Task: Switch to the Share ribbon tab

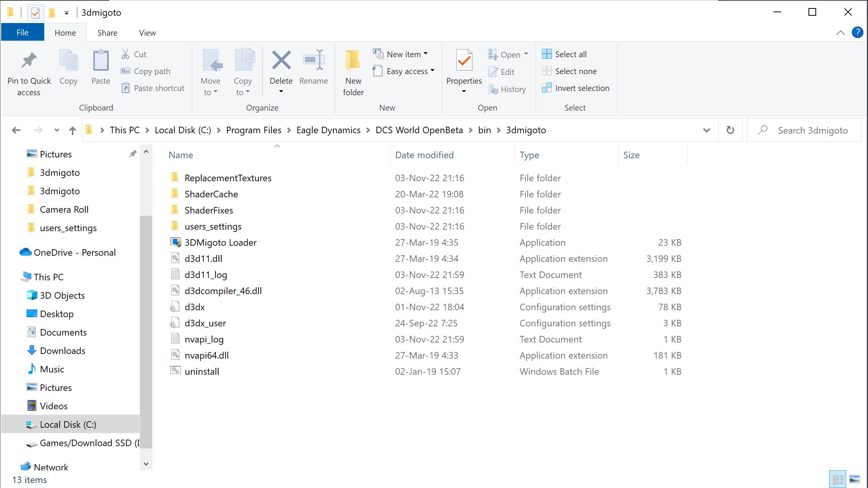Action: click(x=107, y=33)
